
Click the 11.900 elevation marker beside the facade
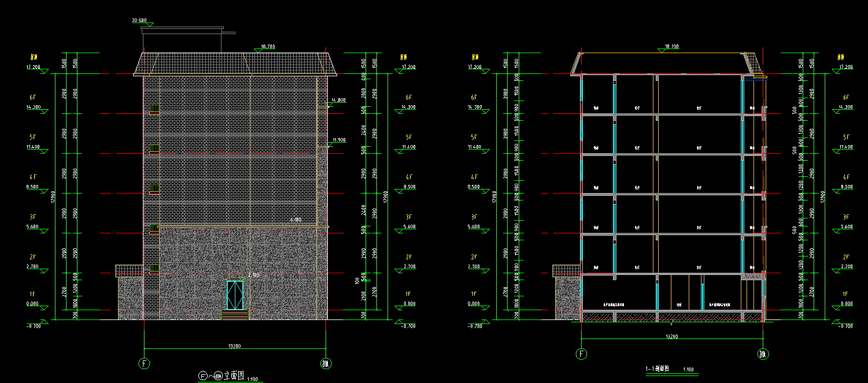click(x=338, y=140)
